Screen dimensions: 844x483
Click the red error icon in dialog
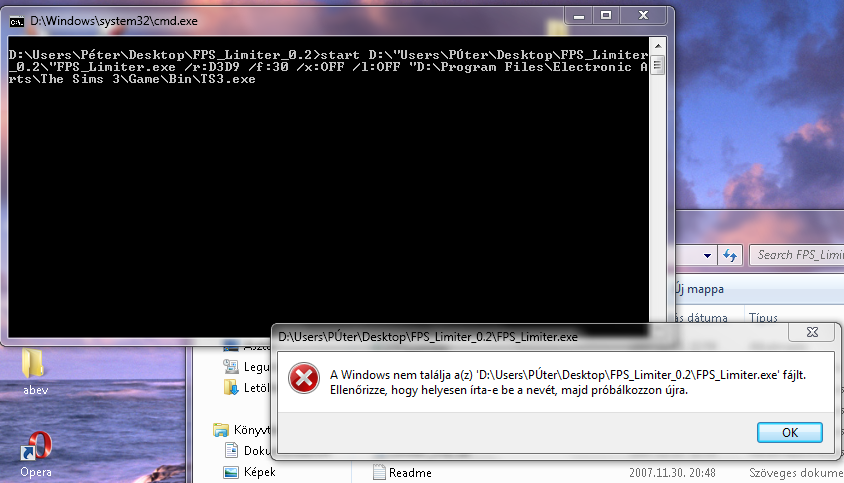coord(304,377)
